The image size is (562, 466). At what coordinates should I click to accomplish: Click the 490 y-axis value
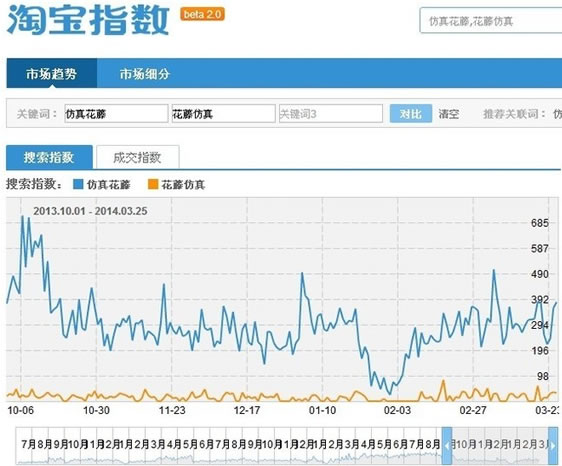click(x=540, y=274)
